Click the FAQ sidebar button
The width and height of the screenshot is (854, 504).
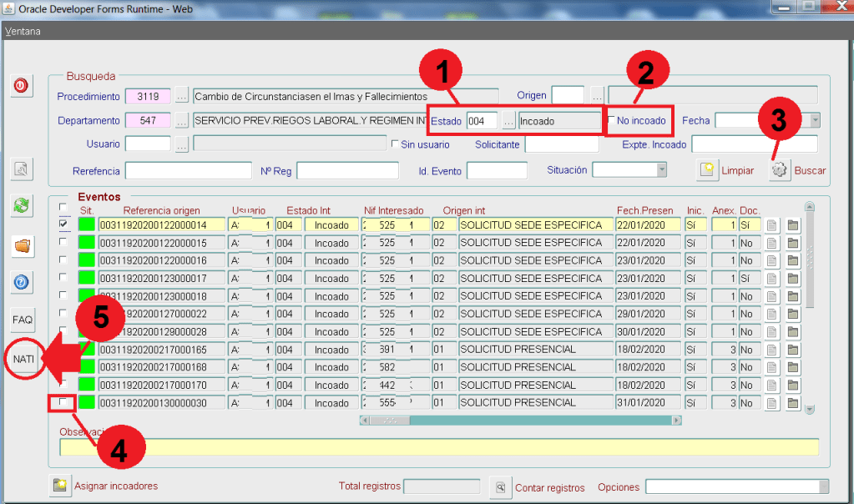[22, 320]
